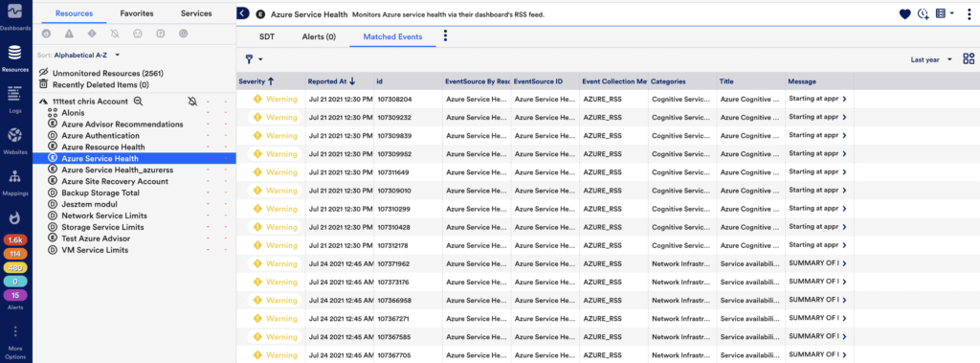Click Warning badge for event 107312178
This screenshot has width=980, height=363.
pos(275,245)
